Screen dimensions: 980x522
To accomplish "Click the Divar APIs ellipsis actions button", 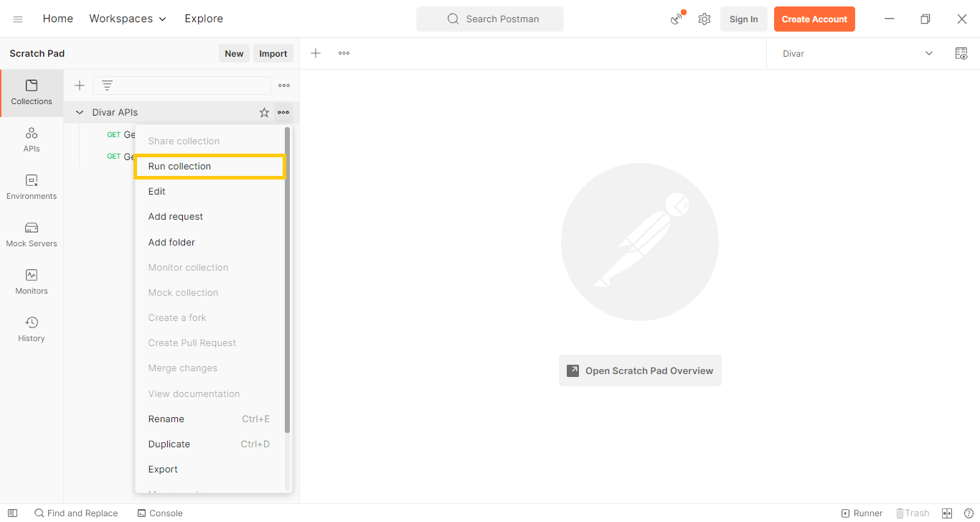I will [283, 113].
